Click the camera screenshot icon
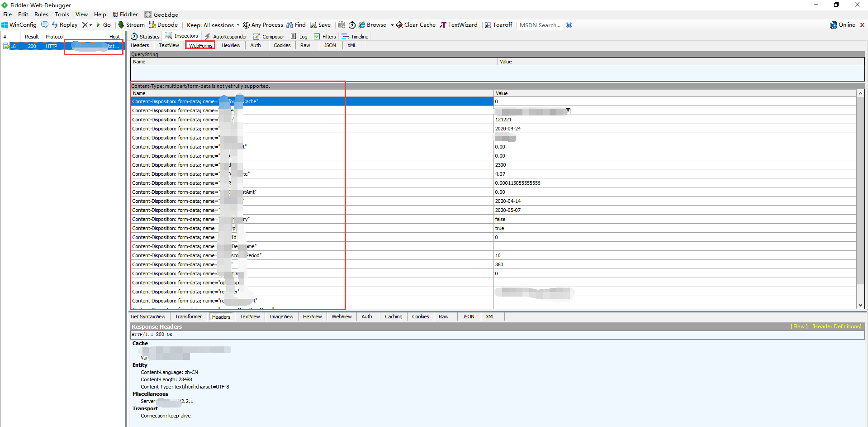The width and height of the screenshot is (868, 427). coord(342,25)
